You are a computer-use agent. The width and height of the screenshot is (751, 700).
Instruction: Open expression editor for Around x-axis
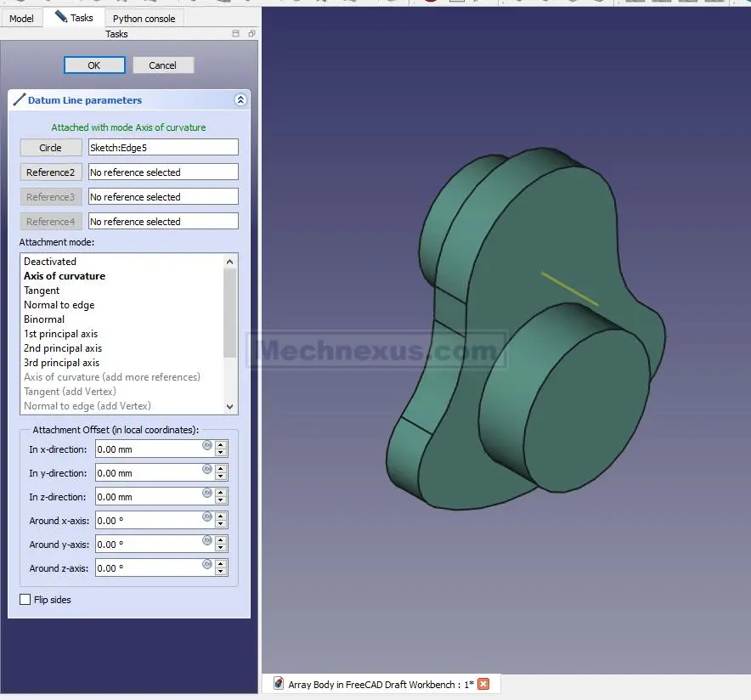pyautogui.click(x=206, y=517)
